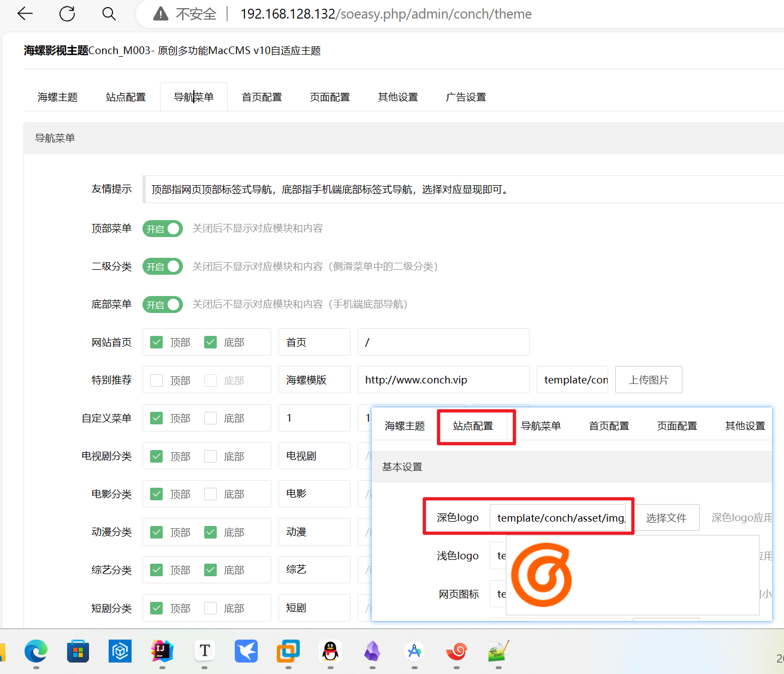Switch to the 海螺主题 tab
Image resolution: width=784 pixels, height=674 pixels.
58,97
